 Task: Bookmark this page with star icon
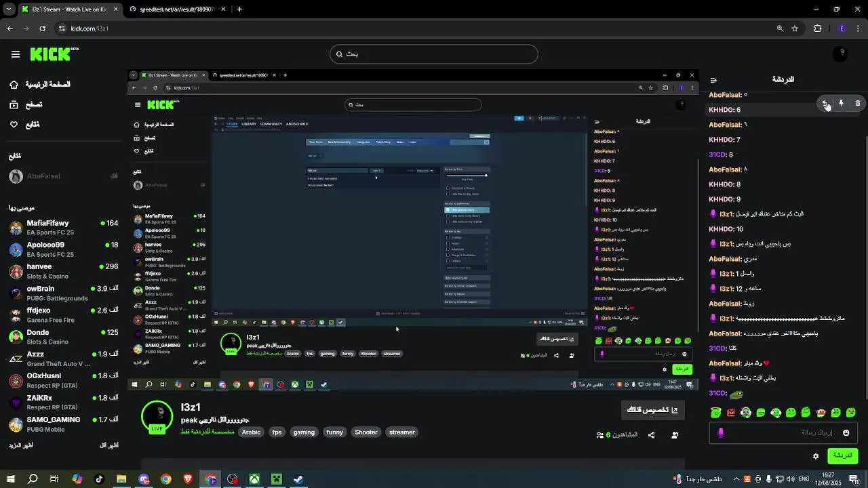click(x=795, y=28)
